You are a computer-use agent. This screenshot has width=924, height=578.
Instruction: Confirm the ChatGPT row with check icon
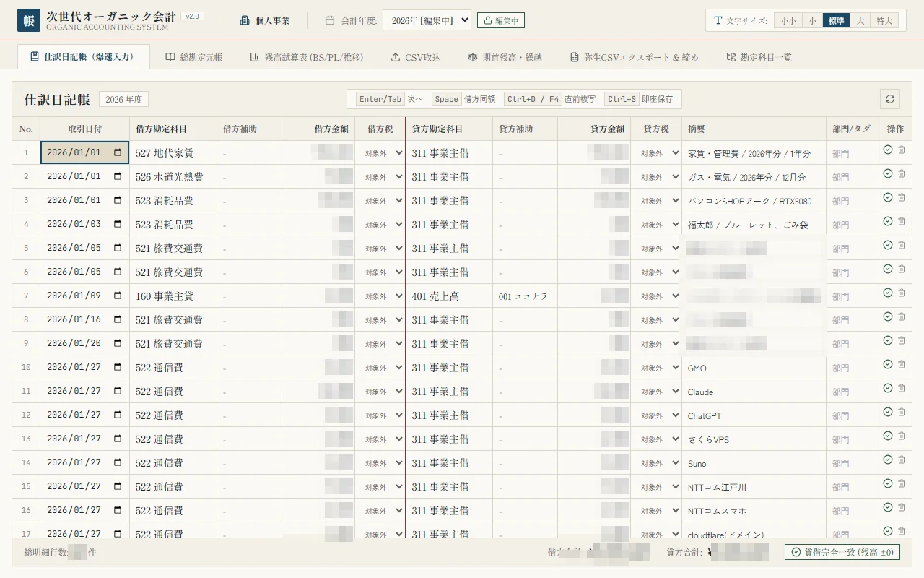point(888,412)
